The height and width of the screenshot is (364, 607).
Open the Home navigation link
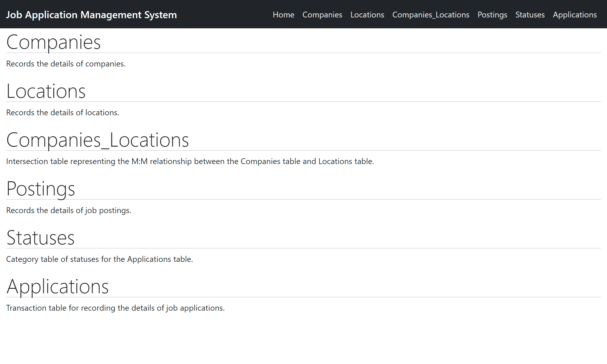(x=283, y=15)
